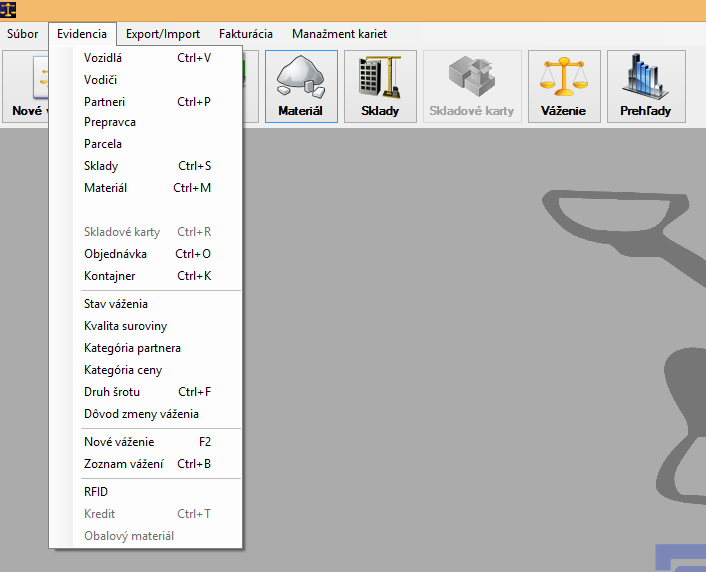This screenshot has width=706, height=572.
Task: Open the Fakturácia menu
Action: coord(245,34)
